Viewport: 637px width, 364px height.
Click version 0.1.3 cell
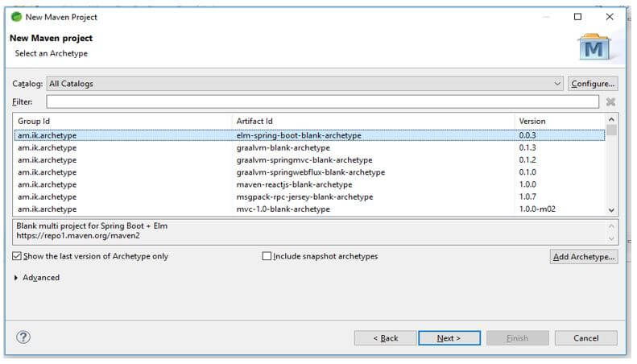(x=527, y=147)
